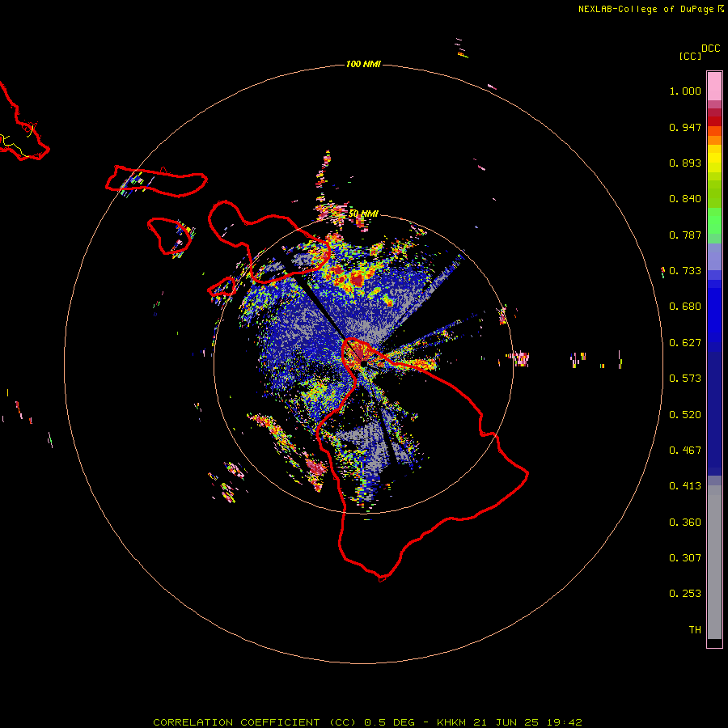Click the 0.467 scale label
Image resolution: width=728 pixels, height=728 pixels.
[x=685, y=451]
